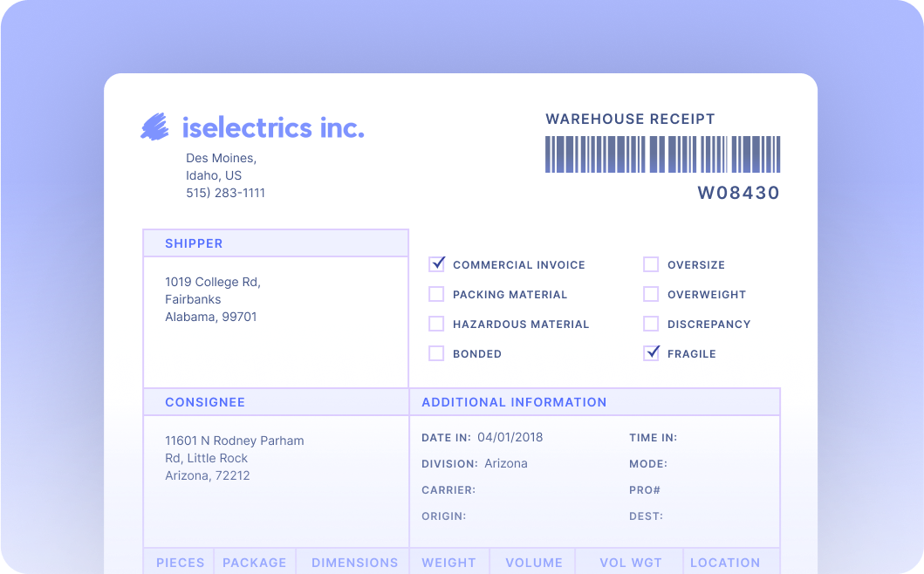Image resolution: width=924 pixels, height=574 pixels.
Task: Toggle the Discrepancy checkbox
Action: pyautogui.click(x=651, y=324)
